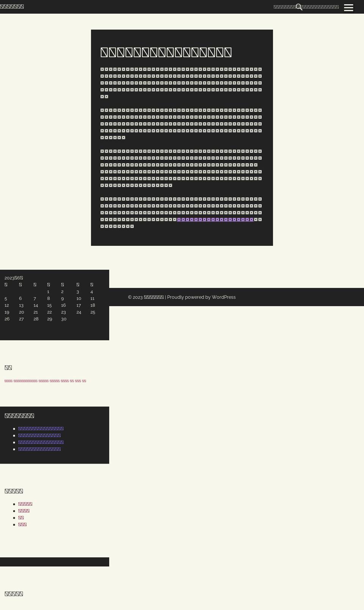Select date 15 in the calendar
This screenshot has width=364, height=610.
tap(49, 305)
